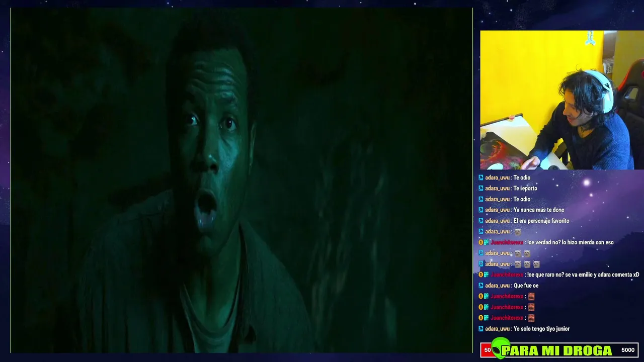The height and width of the screenshot is (362, 644).
Task: Click the current donation amount '50'
Action: (x=487, y=350)
